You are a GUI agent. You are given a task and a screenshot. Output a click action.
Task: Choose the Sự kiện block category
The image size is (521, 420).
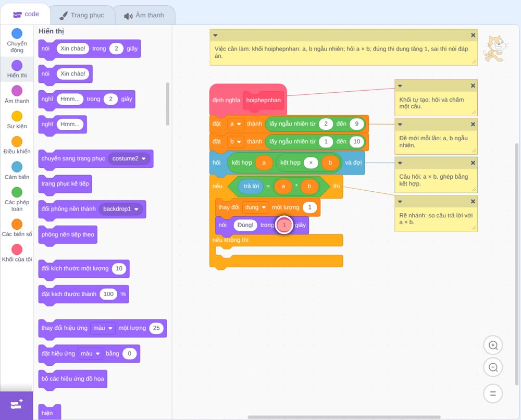tap(17, 120)
